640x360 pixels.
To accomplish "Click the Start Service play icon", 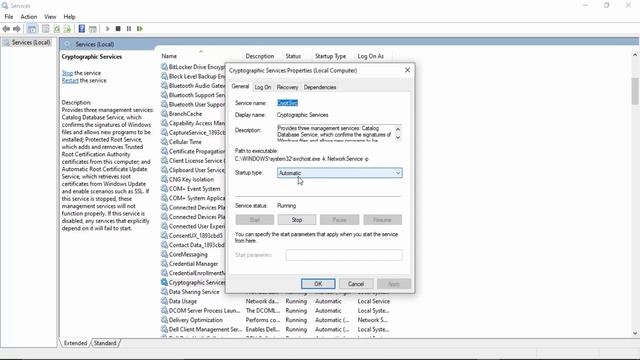I will (107, 29).
